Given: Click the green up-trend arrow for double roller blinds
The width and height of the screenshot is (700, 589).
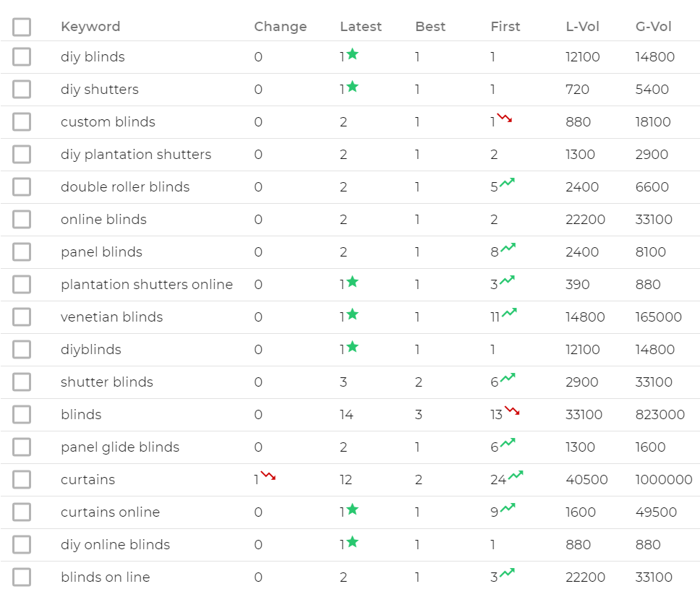Looking at the screenshot, I should click(507, 183).
